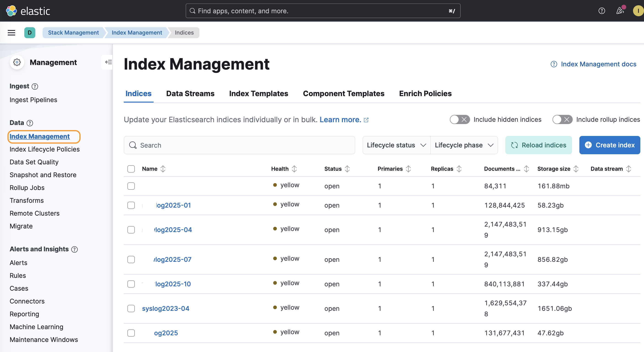644x352 pixels.
Task: Open the Lifecycle phase filter
Action: click(x=464, y=145)
